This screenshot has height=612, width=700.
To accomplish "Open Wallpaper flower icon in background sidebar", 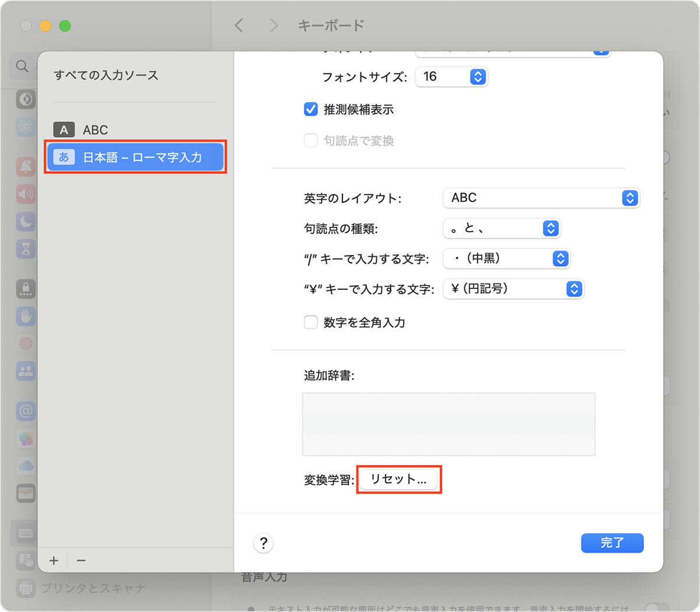I will 26,126.
